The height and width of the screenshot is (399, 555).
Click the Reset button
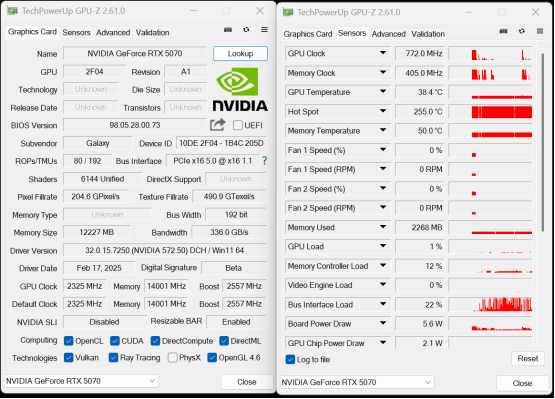click(528, 359)
